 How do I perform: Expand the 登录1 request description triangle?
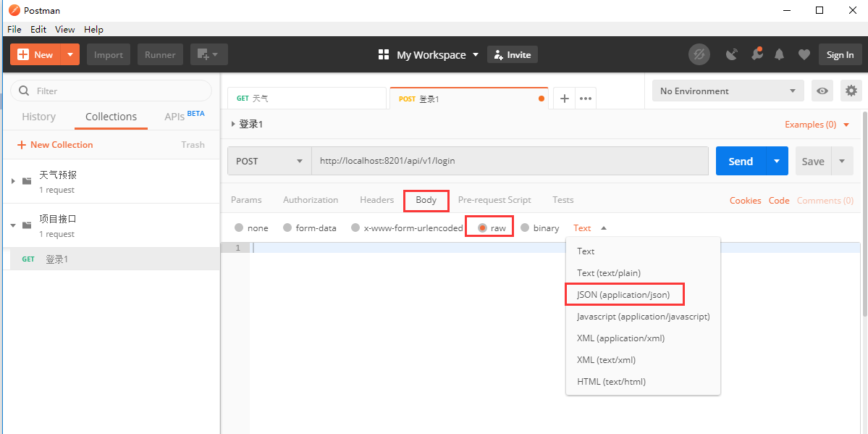[x=233, y=124]
